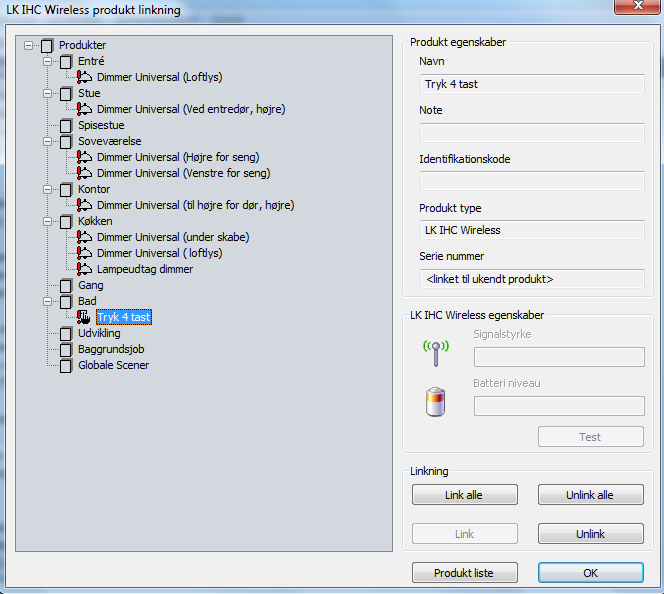Collapse the Produkter root node
Image resolution: width=664 pixels, height=594 pixels.
[28, 45]
